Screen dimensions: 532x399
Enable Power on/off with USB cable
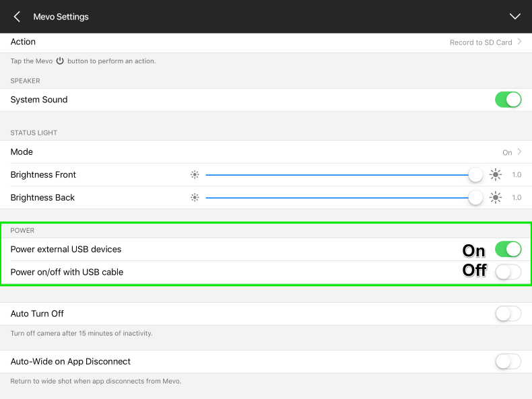pyautogui.click(x=508, y=273)
